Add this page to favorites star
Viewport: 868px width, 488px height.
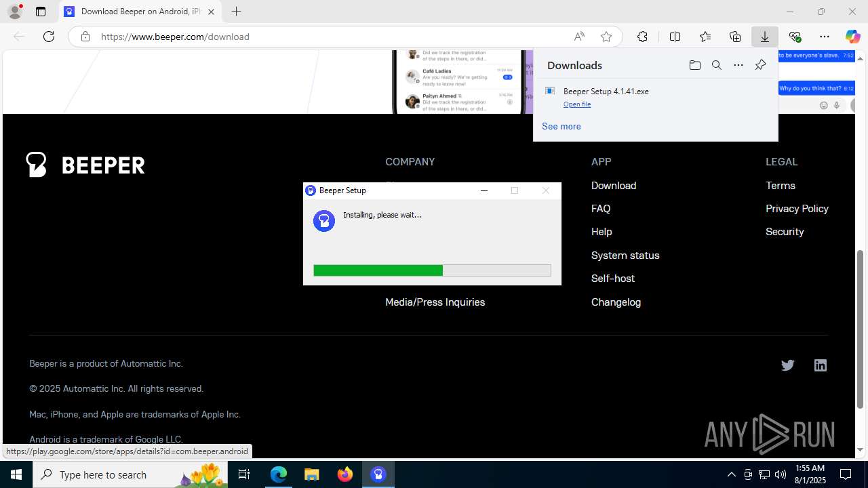click(606, 37)
